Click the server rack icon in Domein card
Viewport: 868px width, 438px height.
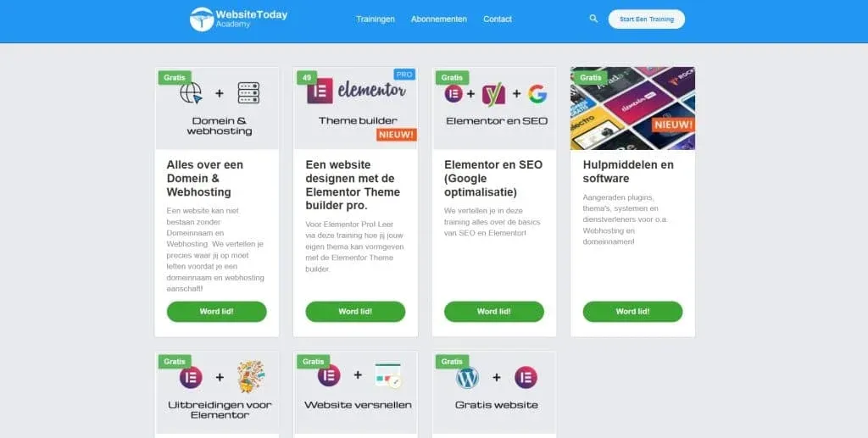[x=248, y=93]
